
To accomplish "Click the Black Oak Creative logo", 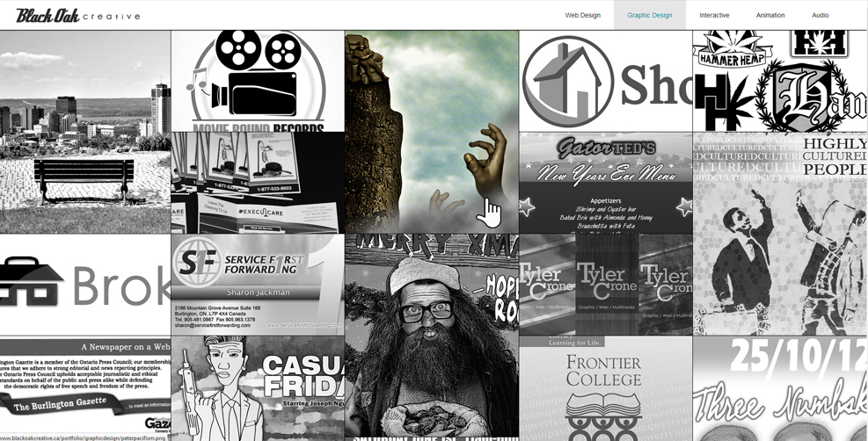I will click(x=77, y=16).
